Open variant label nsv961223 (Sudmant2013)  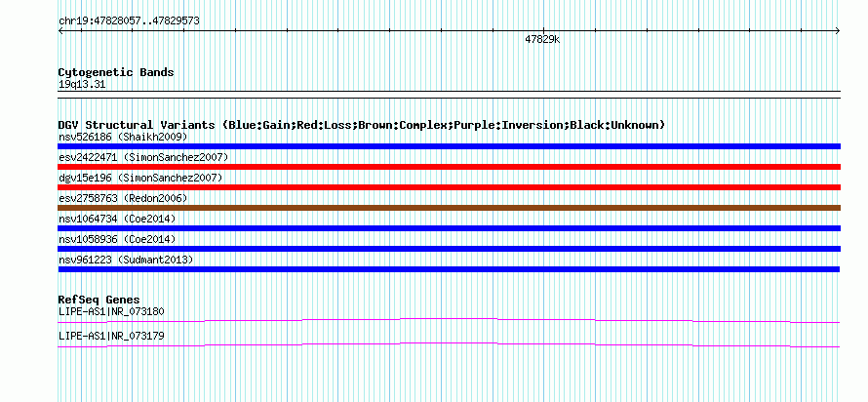pyautogui.click(x=126, y=260)
